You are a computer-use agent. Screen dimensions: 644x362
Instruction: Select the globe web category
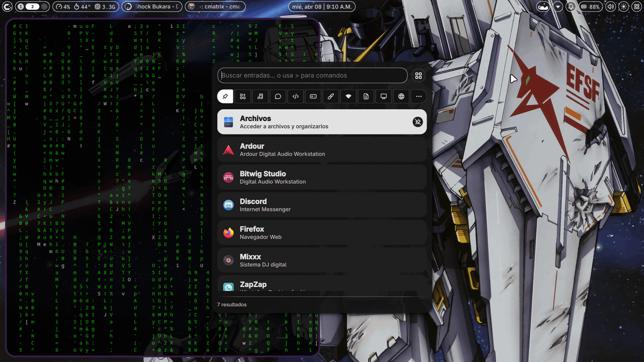point(401,97)
